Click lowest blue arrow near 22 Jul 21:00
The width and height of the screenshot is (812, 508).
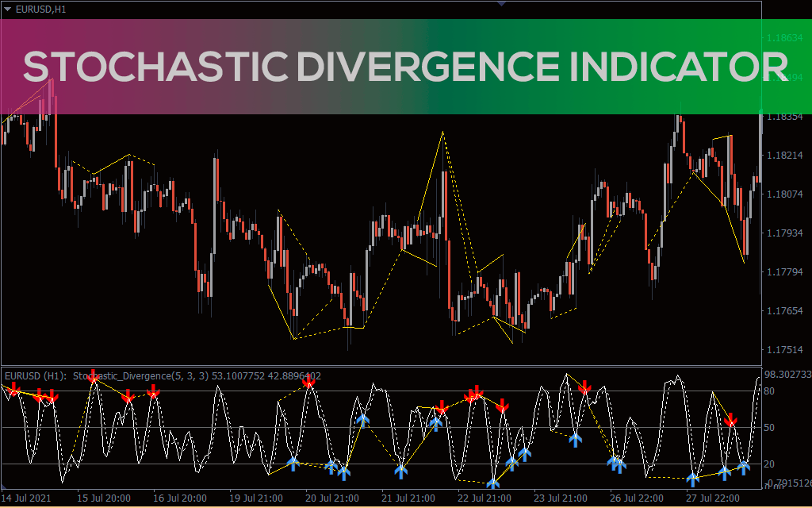click(x=493, y=483)
